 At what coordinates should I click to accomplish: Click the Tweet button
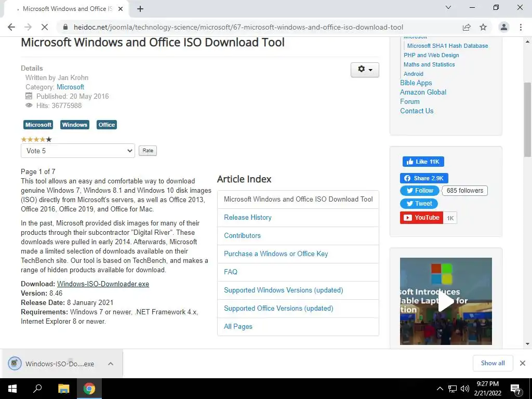tap(419, 204)
